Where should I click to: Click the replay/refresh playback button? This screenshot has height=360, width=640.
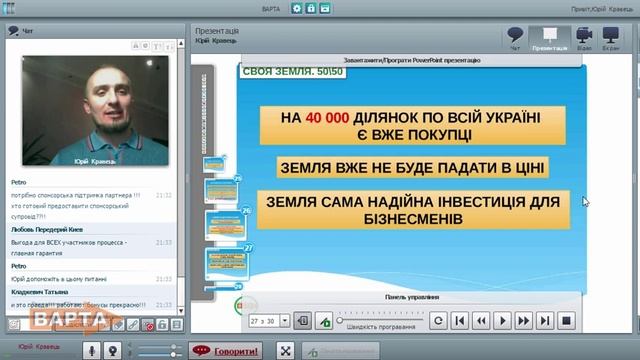[x=438, y=321]
